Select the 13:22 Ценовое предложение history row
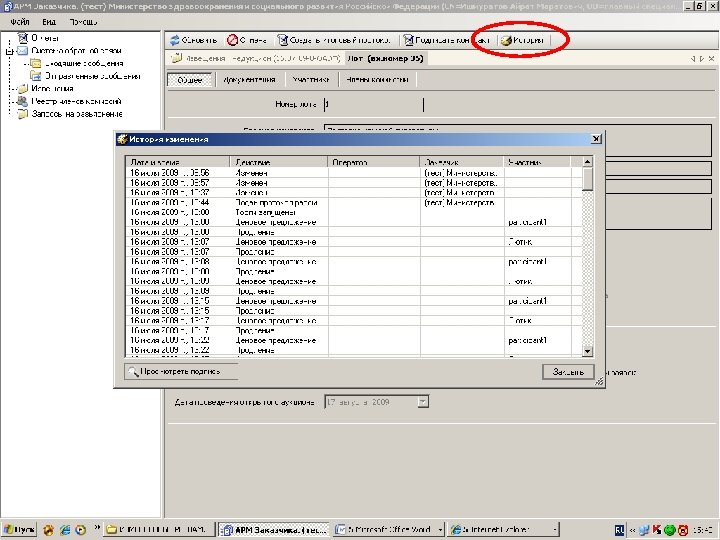Viewport: 720px width, 540px height. click(x=354, y=340)
